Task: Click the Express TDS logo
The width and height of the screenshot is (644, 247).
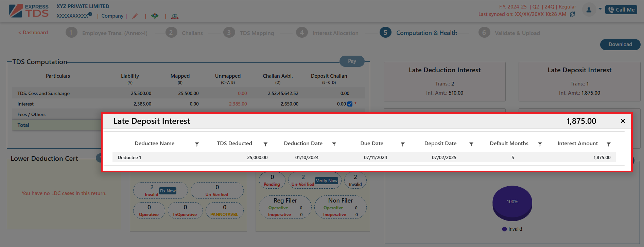Action: click(29, 11)
